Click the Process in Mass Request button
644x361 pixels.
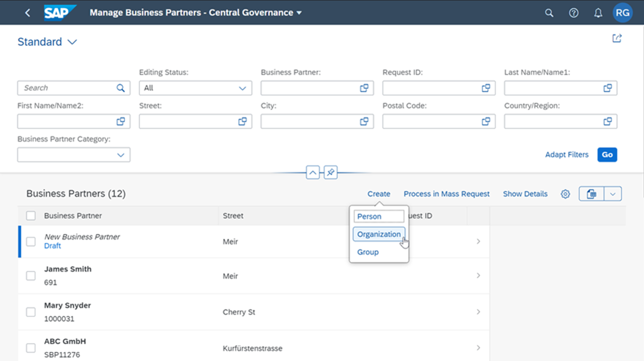(x=447, y=194)
